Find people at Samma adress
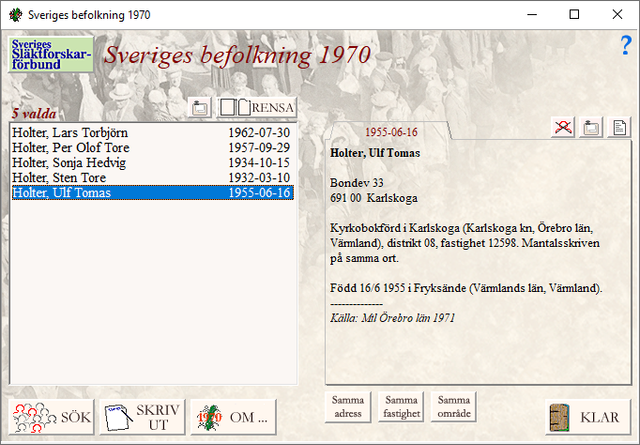 [348, 407]
